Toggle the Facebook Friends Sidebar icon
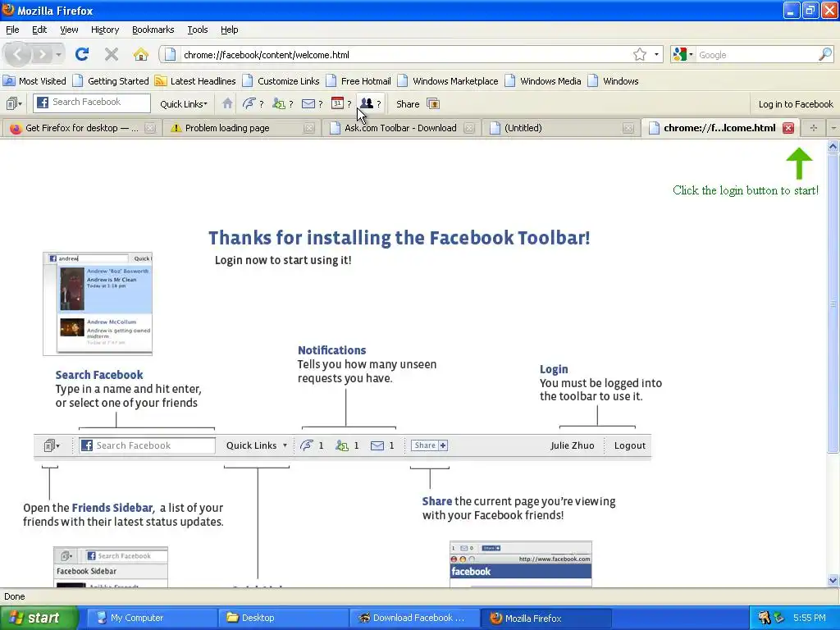The height and width of the screenshot is (630, 840). pos(14,103)
